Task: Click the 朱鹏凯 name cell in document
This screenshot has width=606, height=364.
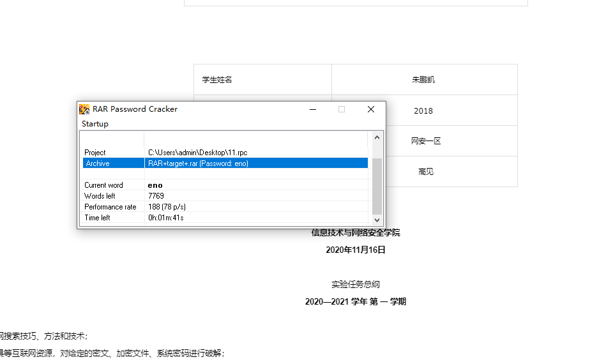Action: click(x=425, y=80)
